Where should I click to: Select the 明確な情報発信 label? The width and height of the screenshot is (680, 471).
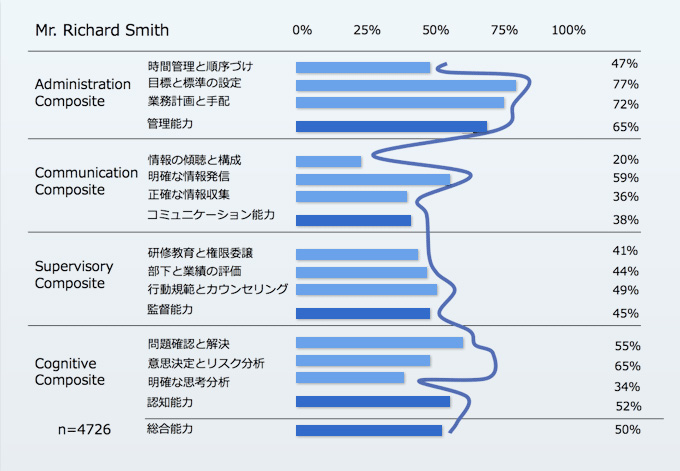point(189,177)
